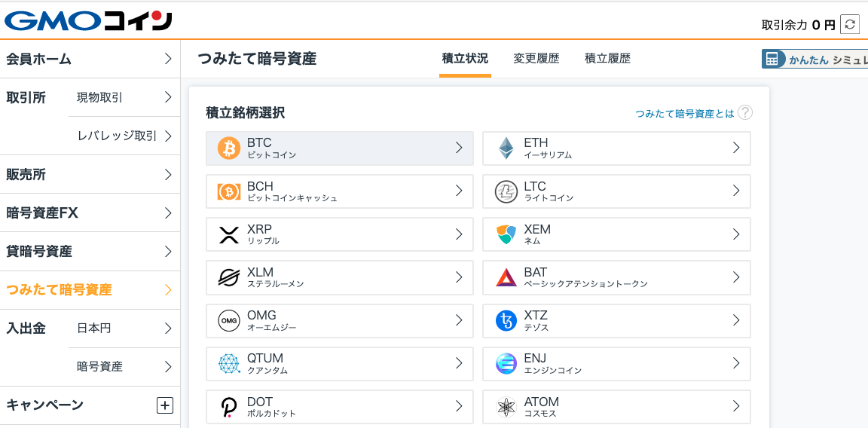Click the Polkadot DOT logo icon

coord(228,407)
